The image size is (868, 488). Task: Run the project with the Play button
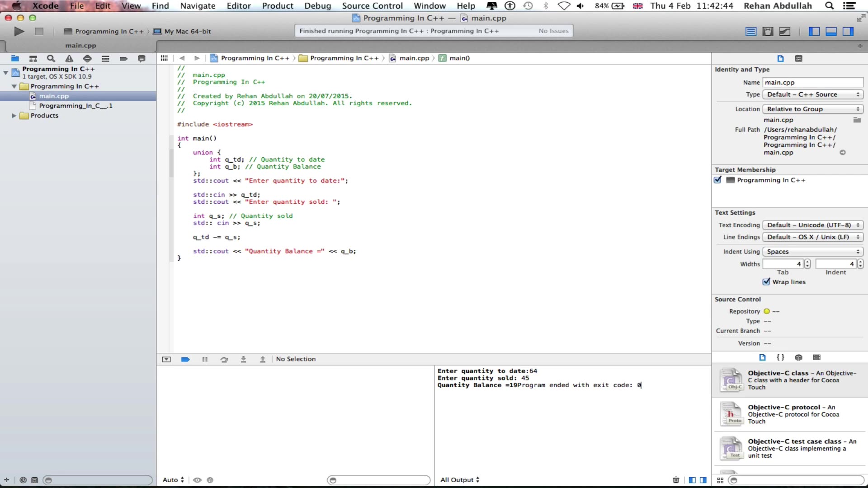pos(19,31)
